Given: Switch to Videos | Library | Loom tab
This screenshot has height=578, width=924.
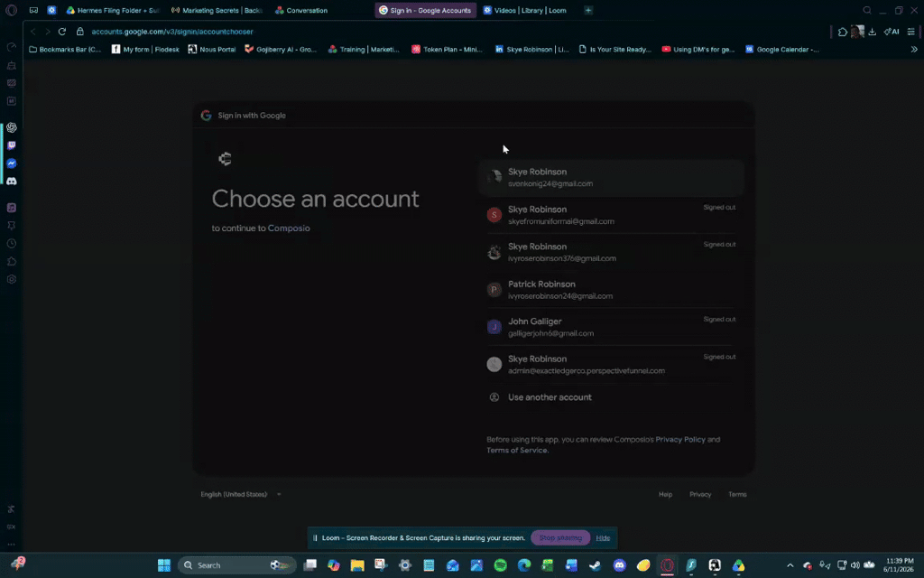Looking at the screenshot, I should (x=525, y=10).
